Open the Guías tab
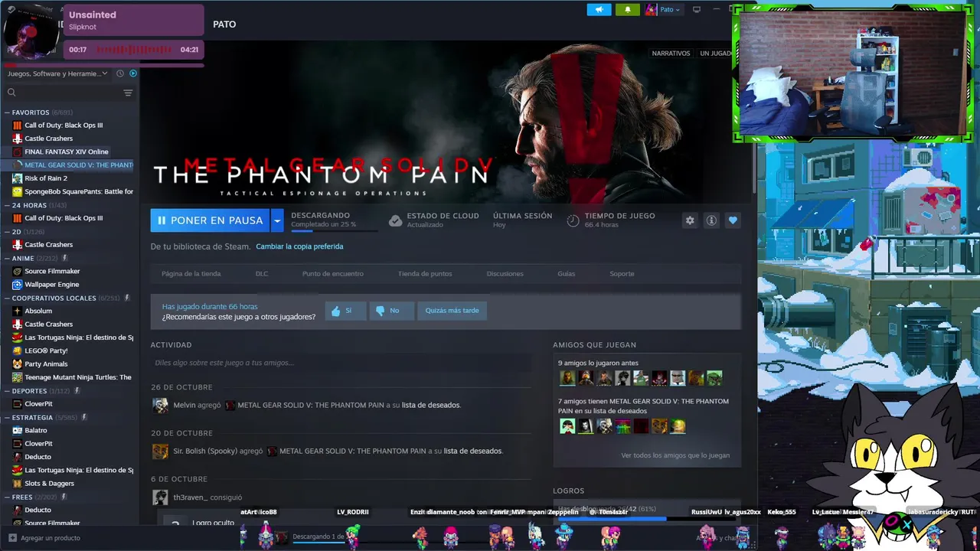The width and height of the screenshot is (980, 551). coord(567,274)
